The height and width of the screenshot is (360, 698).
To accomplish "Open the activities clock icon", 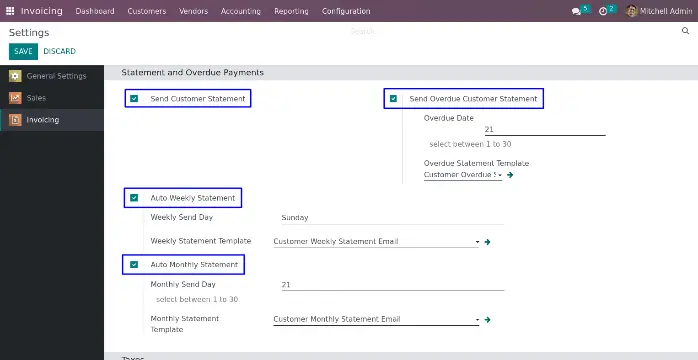I will point(603,12).
